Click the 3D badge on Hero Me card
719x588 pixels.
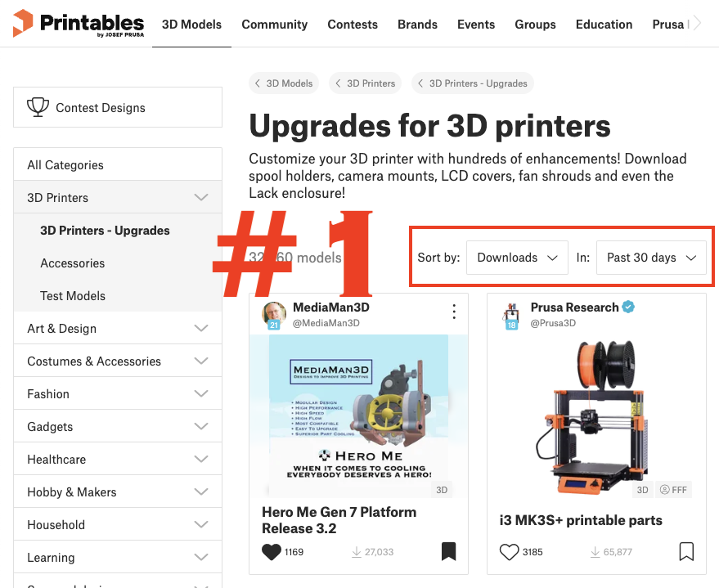point(442,490)
